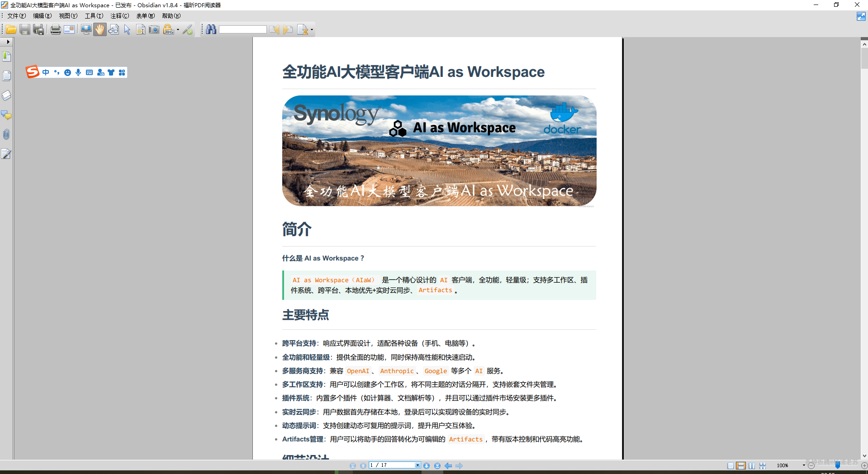This screenshot has height=474, width=868.
Task: Open the Sogou soft keyboard icon
Action: [x=89, y=72]
